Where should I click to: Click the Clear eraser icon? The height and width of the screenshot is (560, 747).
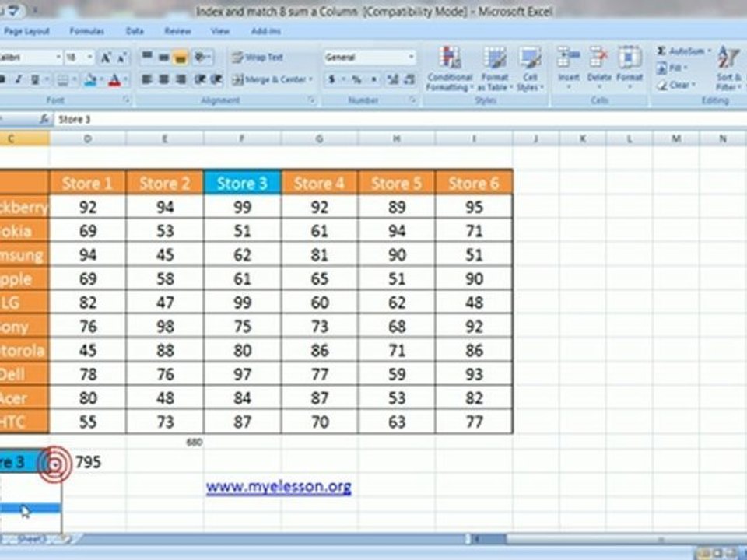tap(661, 86)
